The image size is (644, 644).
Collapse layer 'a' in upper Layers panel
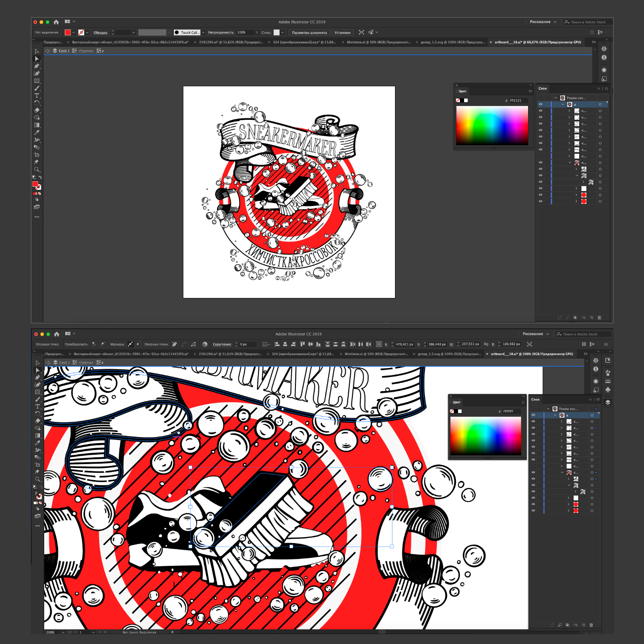(563, 104)
